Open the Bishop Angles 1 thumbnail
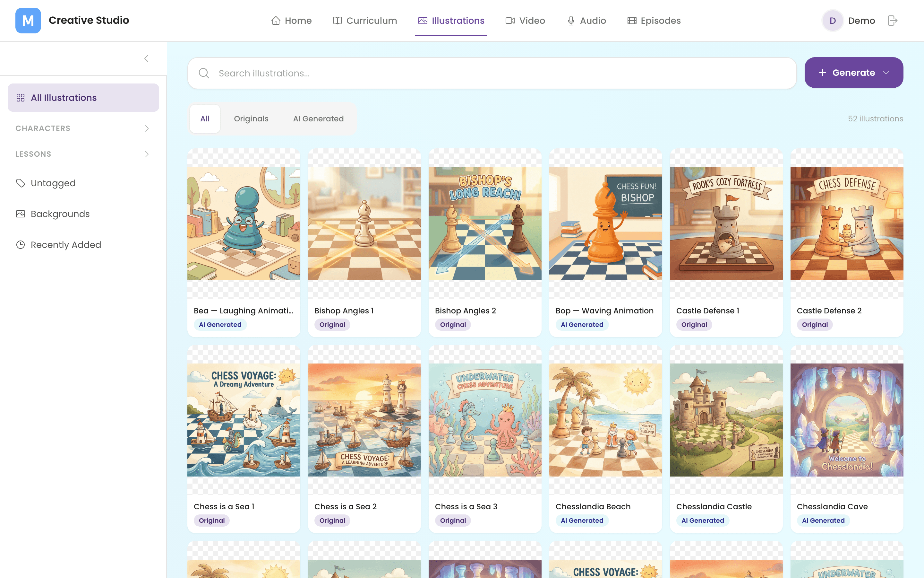The height and width of the screenshot is (578, 924). [x=364, y=223]
